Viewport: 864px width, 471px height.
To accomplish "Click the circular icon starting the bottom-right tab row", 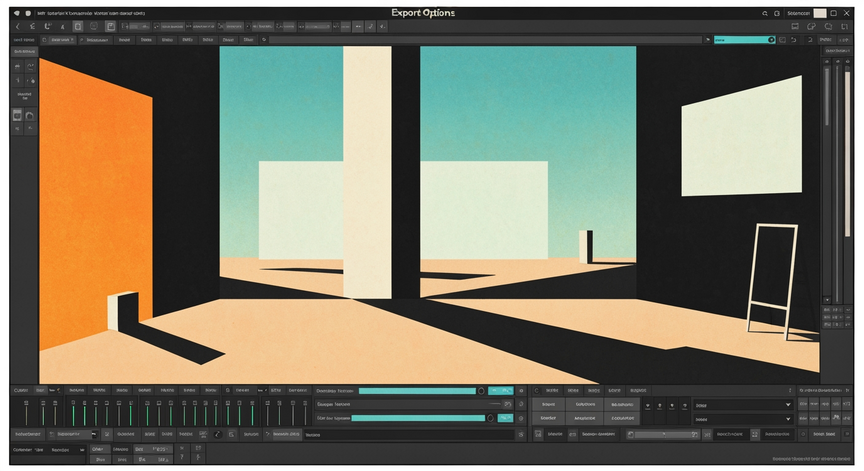I will coord(537,391).
